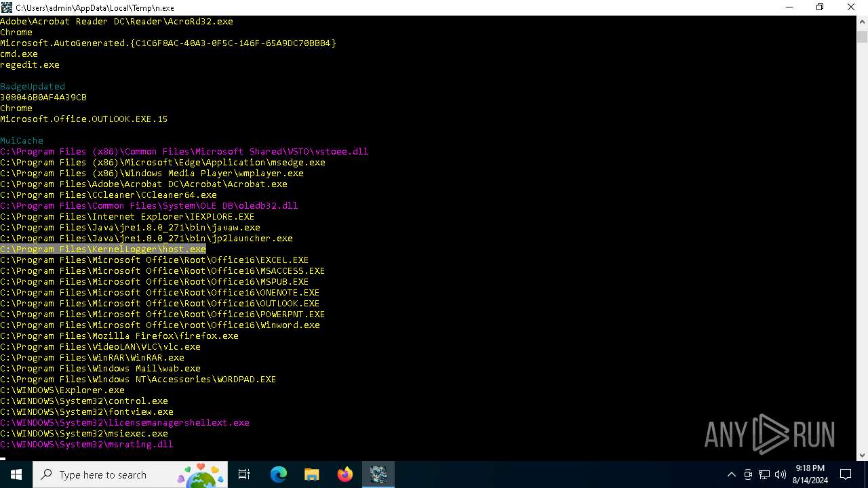The height and width of the screenshot is (488, 868).
Task: Minimize the console window
Action: [789, 7]
